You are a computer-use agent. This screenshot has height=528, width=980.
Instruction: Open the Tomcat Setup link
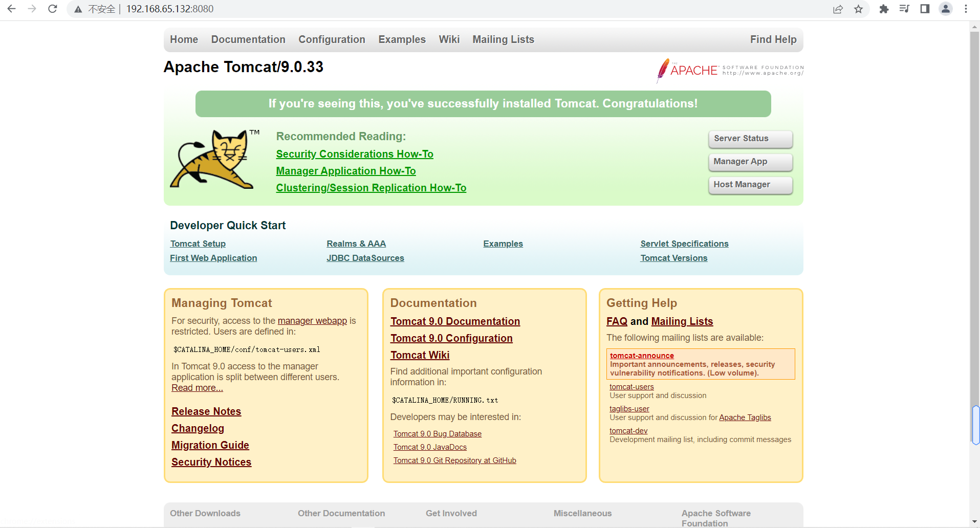click(198, 244)
